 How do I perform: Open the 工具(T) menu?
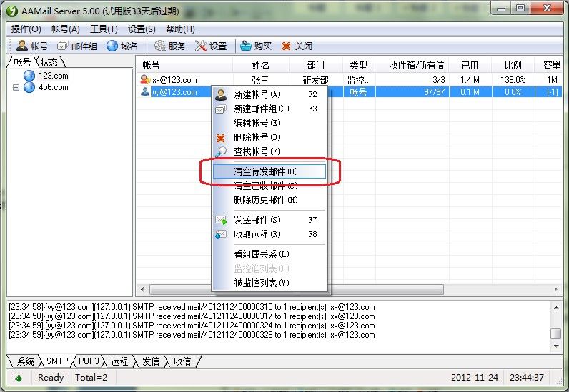point(104,29)
